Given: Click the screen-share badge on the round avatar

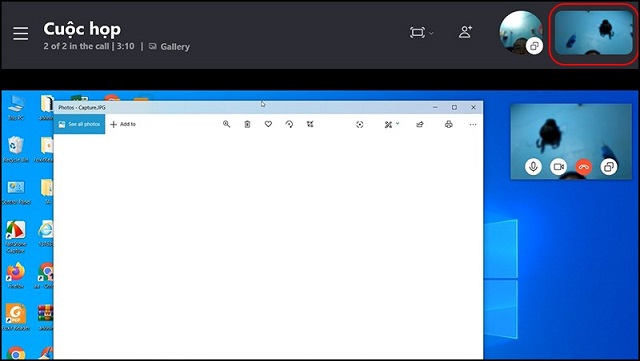Looking at the screenshot, I should 534,46.
